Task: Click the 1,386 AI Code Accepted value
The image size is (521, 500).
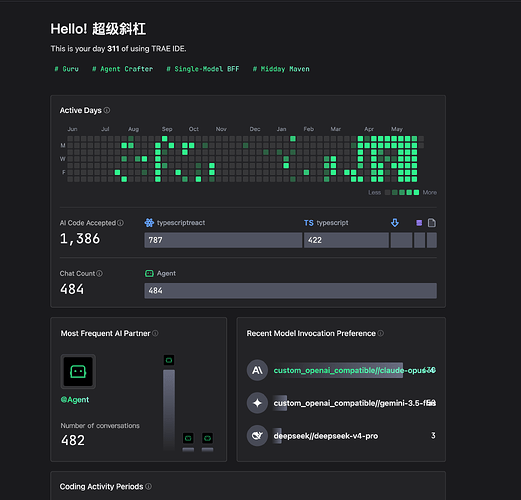Action: tap(80, 239)
